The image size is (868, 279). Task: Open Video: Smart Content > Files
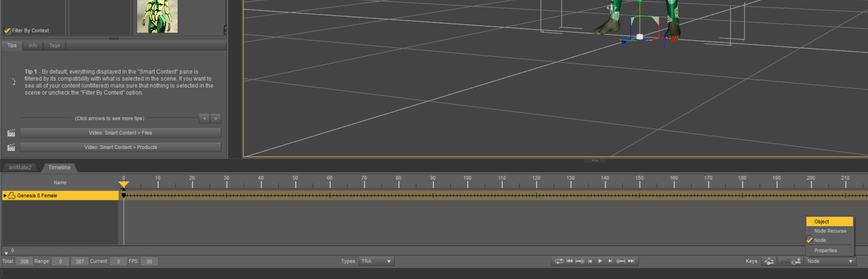click(x=120, y=133)
